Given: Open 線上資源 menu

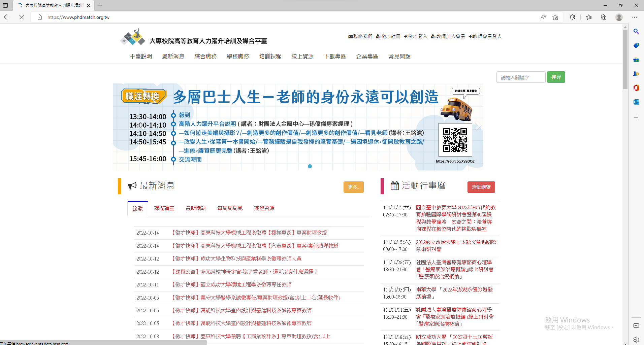Looking at the screenshot, I should point(302,56).
